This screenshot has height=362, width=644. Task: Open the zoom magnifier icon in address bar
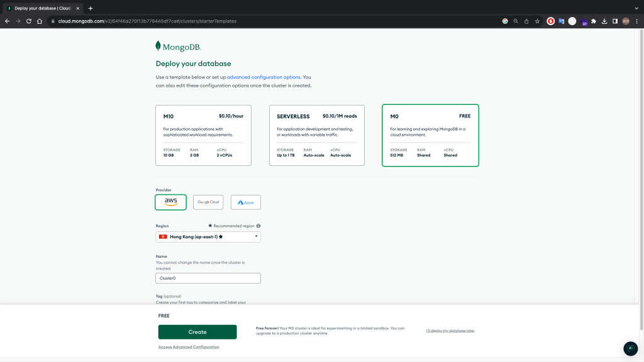[516, 21]
